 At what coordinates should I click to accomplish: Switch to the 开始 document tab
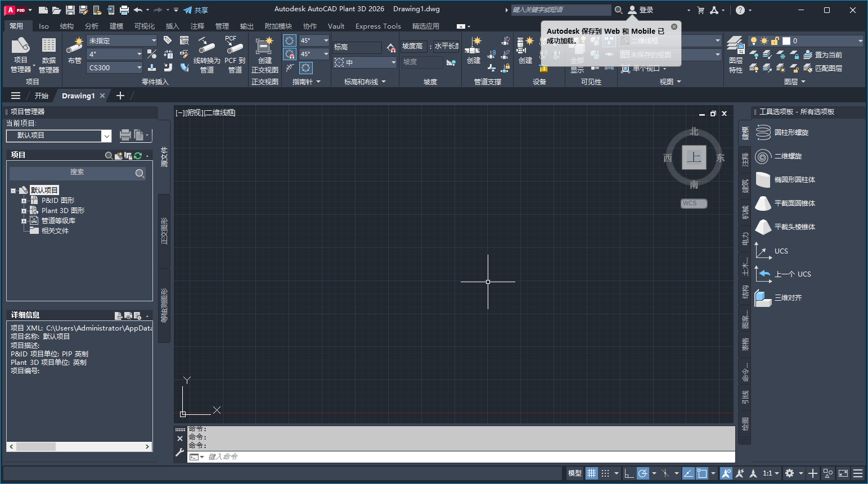point(42,96)
